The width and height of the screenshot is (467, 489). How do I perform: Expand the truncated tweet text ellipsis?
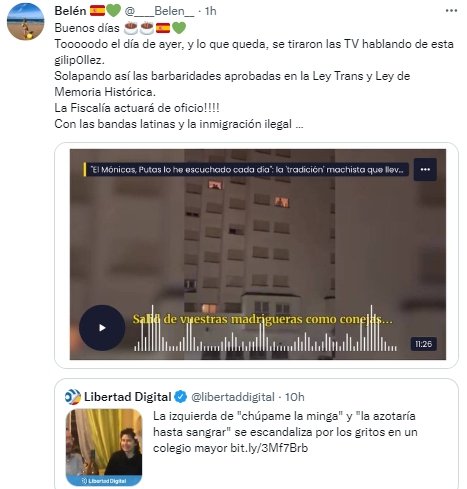(x=299, y=124)
